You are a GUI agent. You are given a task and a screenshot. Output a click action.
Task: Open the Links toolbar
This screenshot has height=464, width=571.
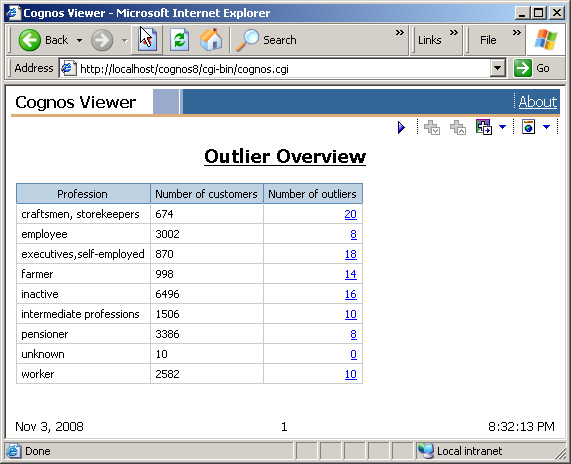point(429,40)
